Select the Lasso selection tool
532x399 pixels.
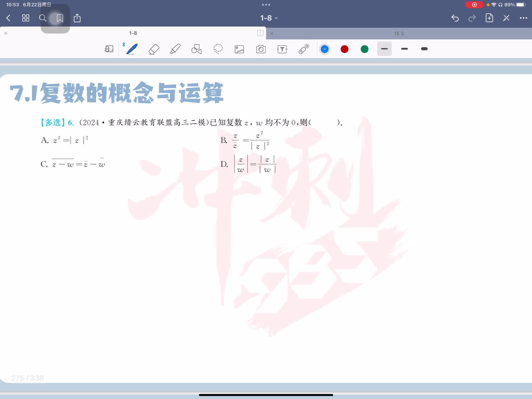[x=218, y=49]
